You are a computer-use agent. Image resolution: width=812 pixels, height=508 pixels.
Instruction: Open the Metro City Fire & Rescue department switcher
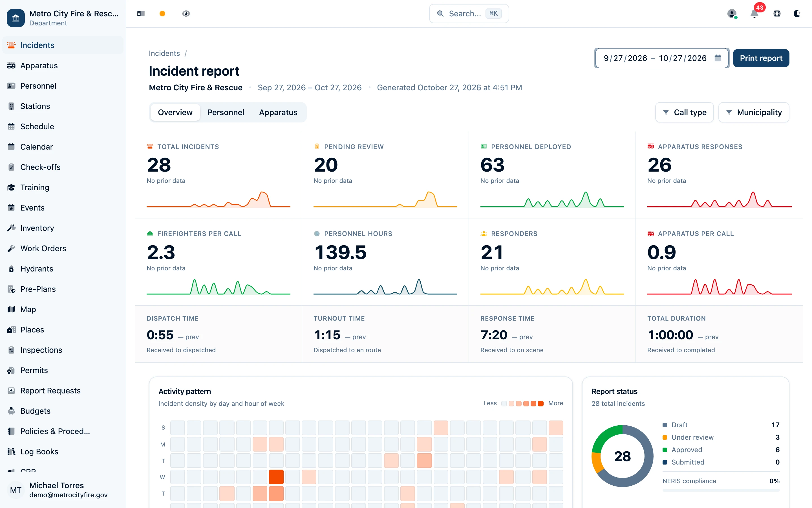point(63,18)
